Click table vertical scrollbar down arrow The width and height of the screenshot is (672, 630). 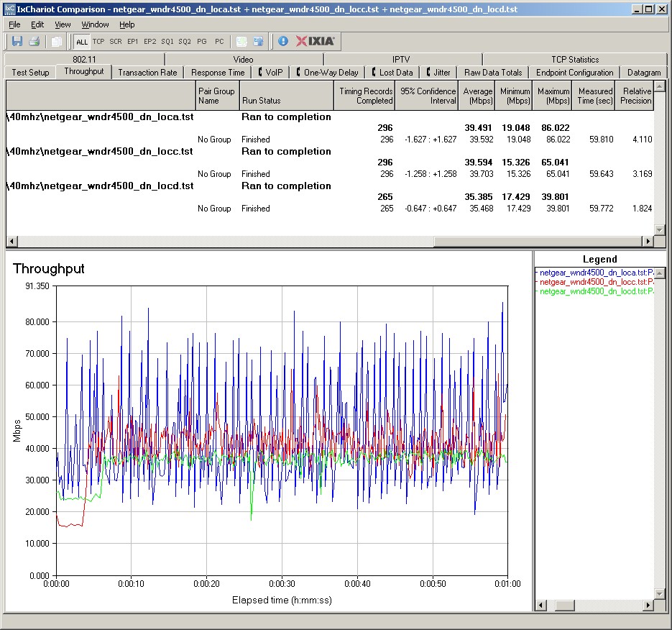click(x=660, y=230)
